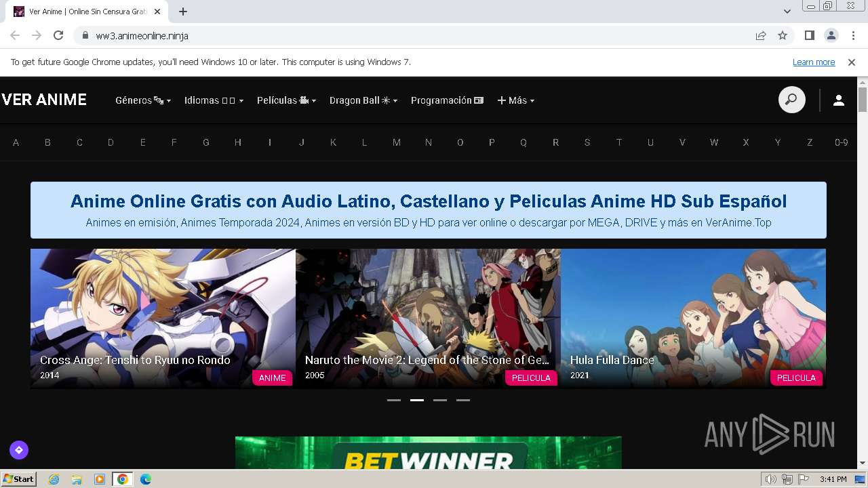868x488 pixels.
Task: Select the first carousel slide indicator
Action: (x=394, y=400)
